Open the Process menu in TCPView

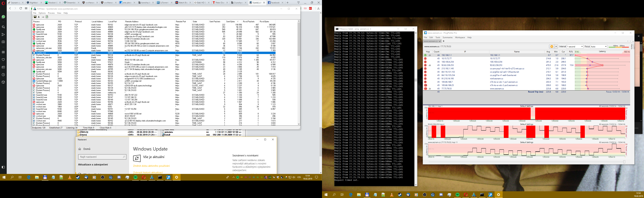51,13
